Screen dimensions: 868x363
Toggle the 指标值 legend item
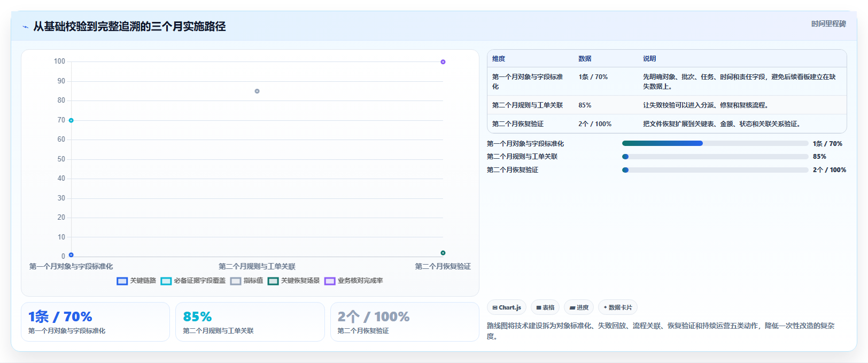[x=246, y=281]
